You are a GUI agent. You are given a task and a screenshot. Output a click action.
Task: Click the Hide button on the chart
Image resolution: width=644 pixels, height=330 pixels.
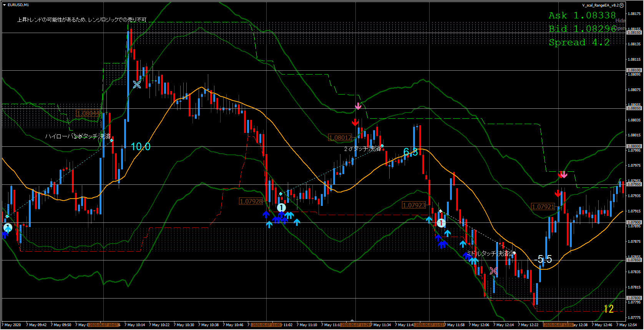pos(621,21)
